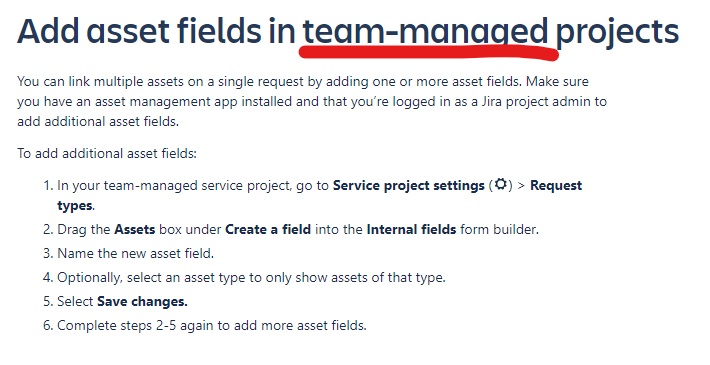This screenshot has height=365, width=710.
Task: Click the underlined 'team-managed' word in heading
Action: (x=426, y=33)
